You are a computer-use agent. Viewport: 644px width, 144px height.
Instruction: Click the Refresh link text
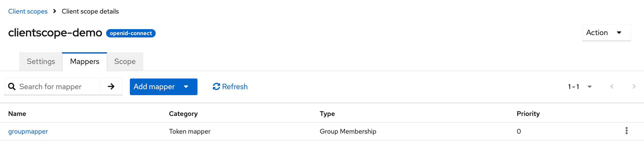click(x=235, y=87)
